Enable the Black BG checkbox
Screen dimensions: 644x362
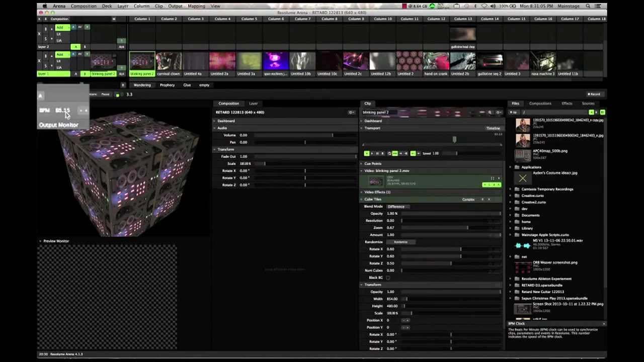point(388,278)
